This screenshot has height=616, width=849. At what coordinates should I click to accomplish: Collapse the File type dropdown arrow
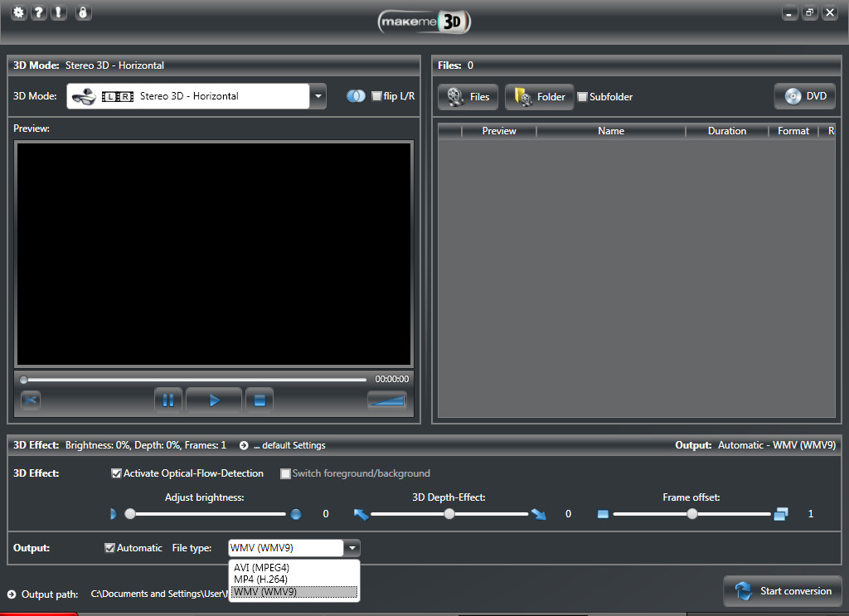[352, 548]
